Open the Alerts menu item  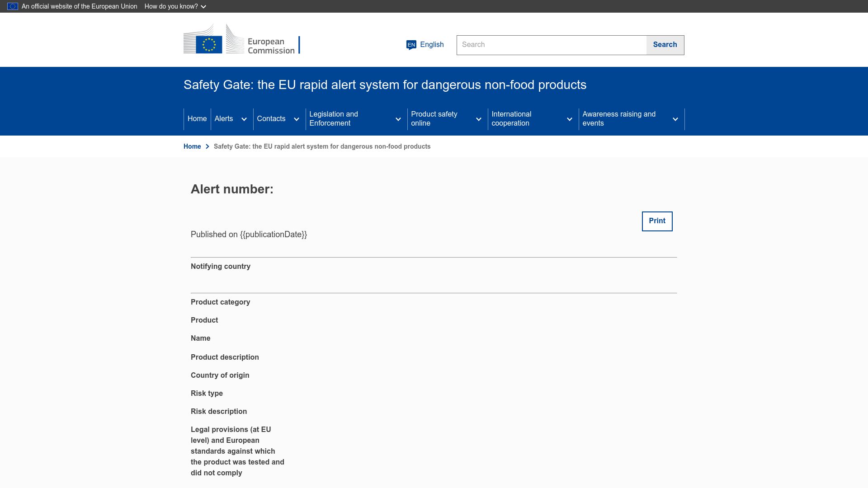pos(224,119)
